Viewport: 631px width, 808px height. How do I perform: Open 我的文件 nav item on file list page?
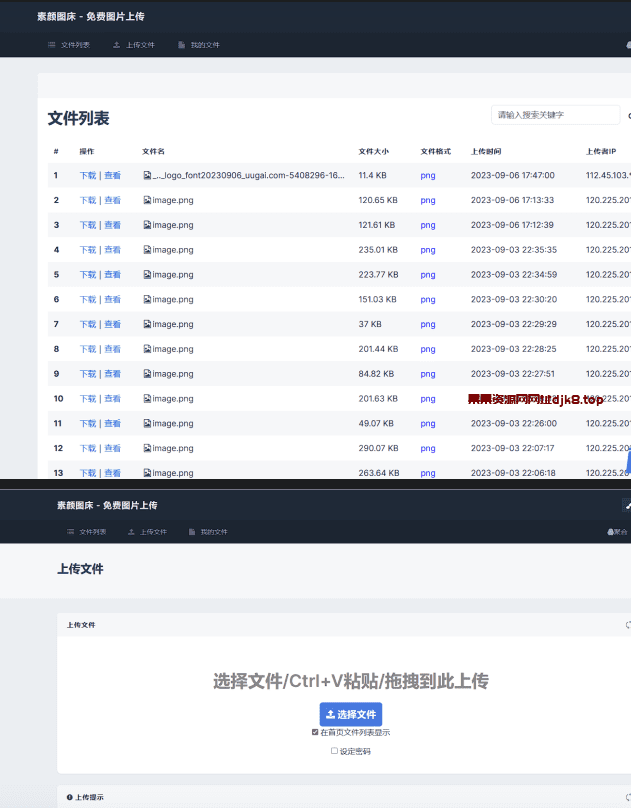point(199,45)
